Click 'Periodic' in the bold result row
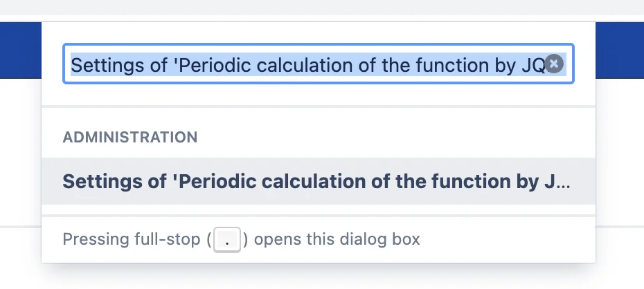This screenshot has width=644, height=289. click(x=218, y=181)
